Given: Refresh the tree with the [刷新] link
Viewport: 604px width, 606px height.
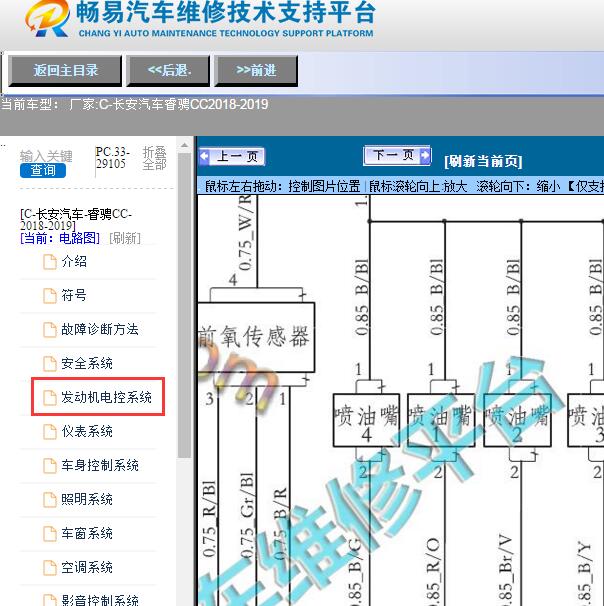Looking at the screenshot, I should [125, 238].
